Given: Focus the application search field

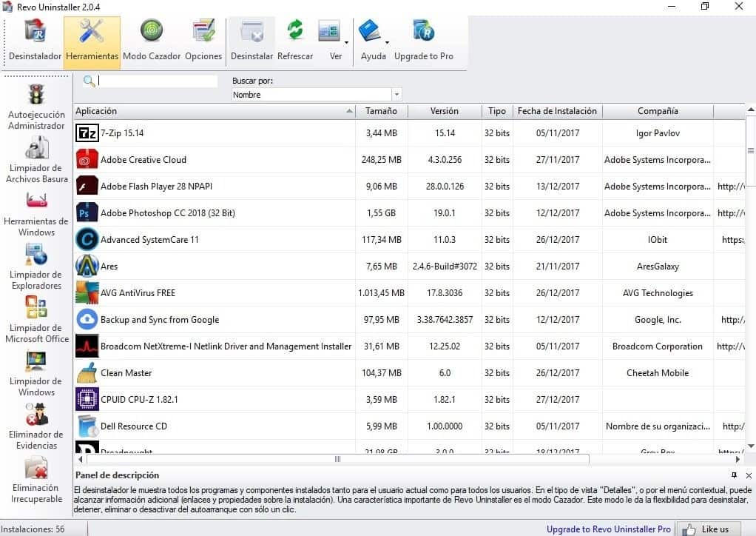Looking at the screenshot, I should (157, 81).
